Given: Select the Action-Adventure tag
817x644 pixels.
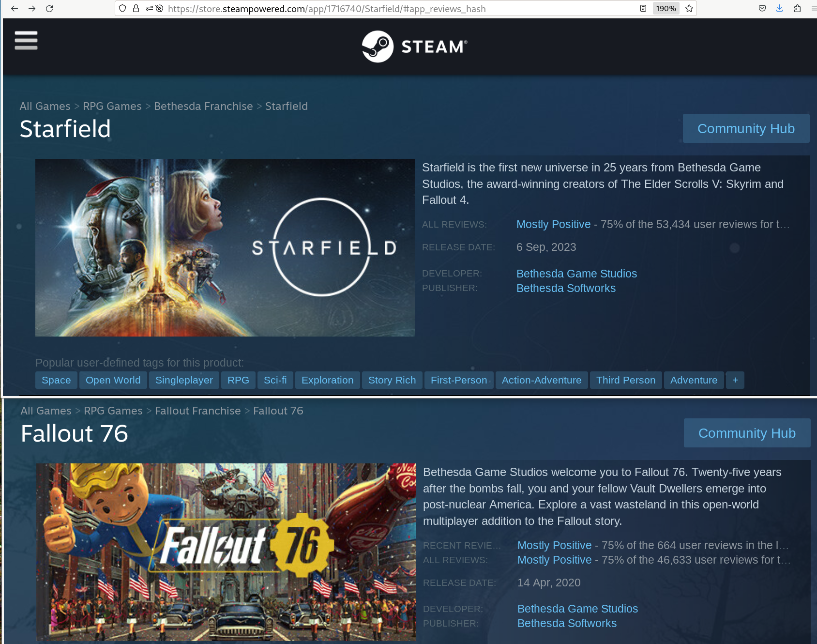Looking at the screenshot, I should pyautogui.click(x=542, y=380).
